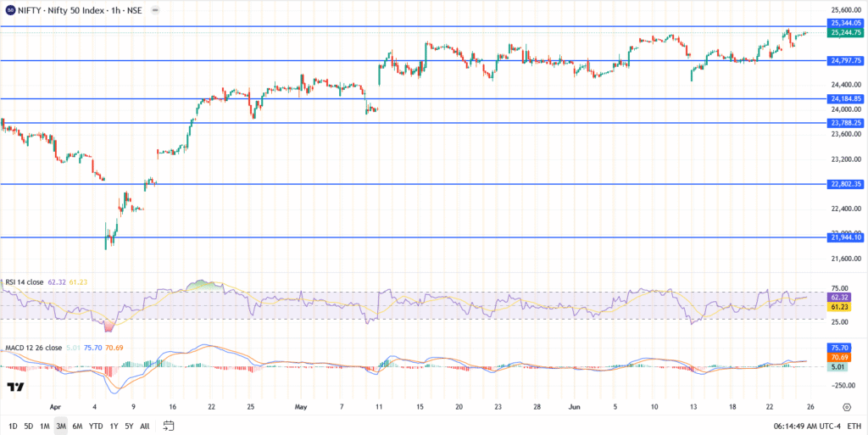Choose the 3M range button
This screenshot has height=435, width=868.
pos(62,426)
